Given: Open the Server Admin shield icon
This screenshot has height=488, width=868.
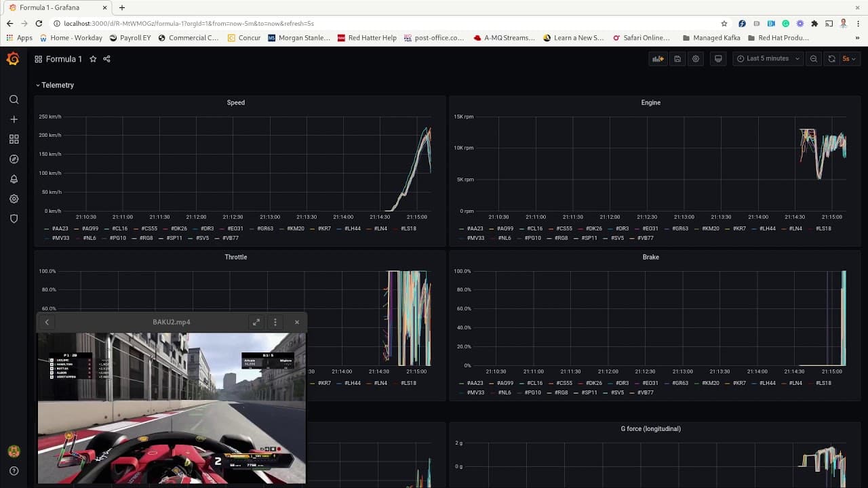Looking at the screenshot, I should point(14,219).
